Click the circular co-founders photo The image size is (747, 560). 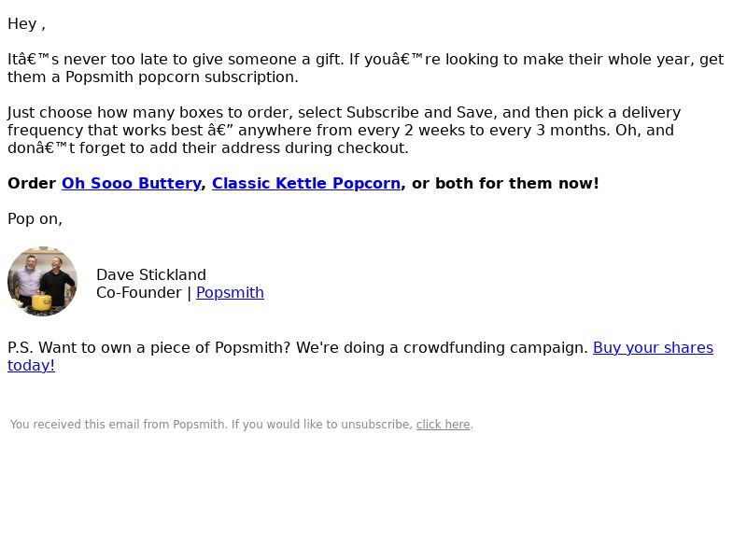click(x=42, y=281)
